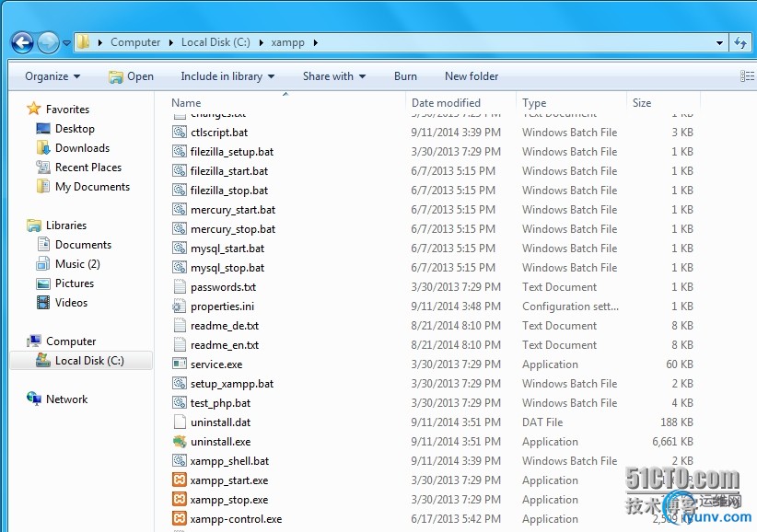Select xampp in the address breadcrumb

(x=287, y=42)
